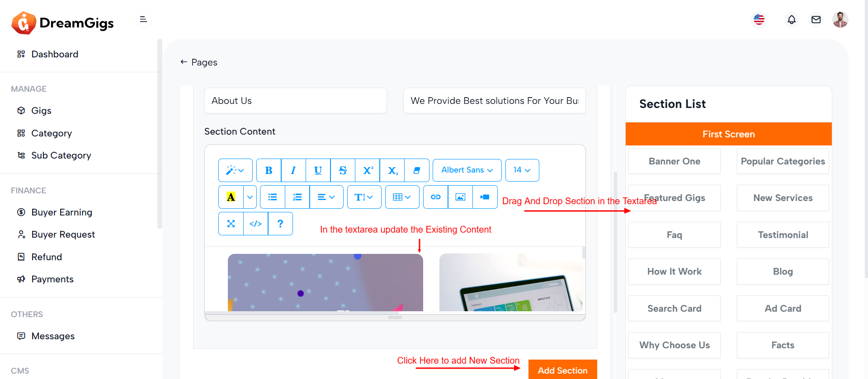Expand the table insert dropdown
This screenshot has height=379, width=868.
(x=402, y=197)
